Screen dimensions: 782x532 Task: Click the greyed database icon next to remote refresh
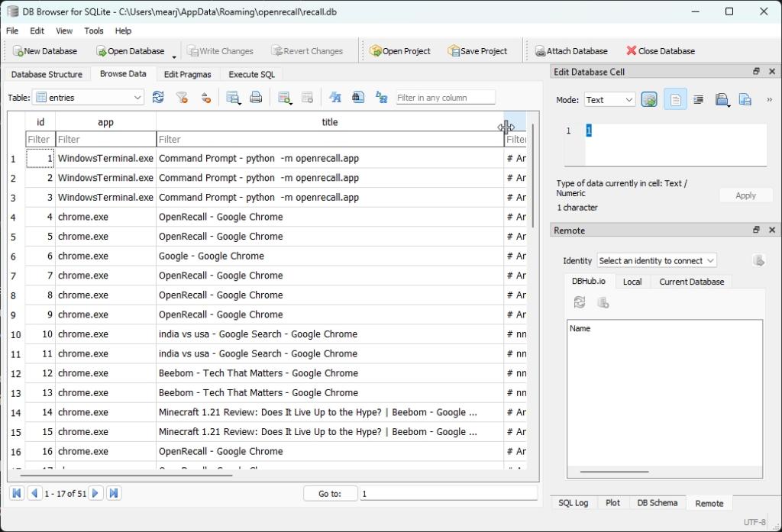pos(603,302)
